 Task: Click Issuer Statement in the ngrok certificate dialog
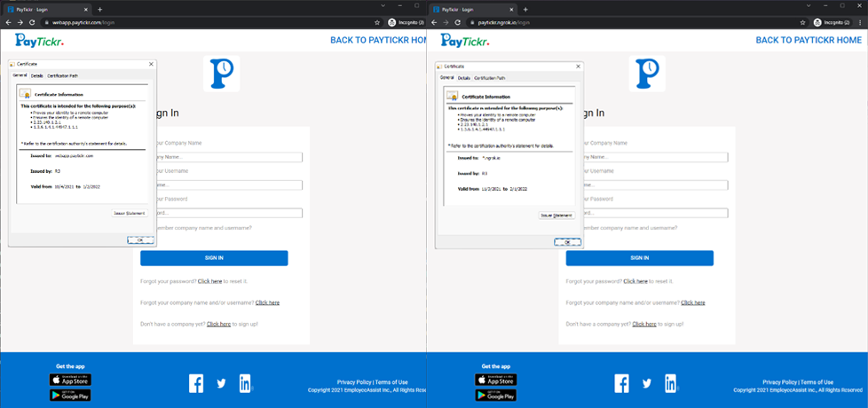556,216
